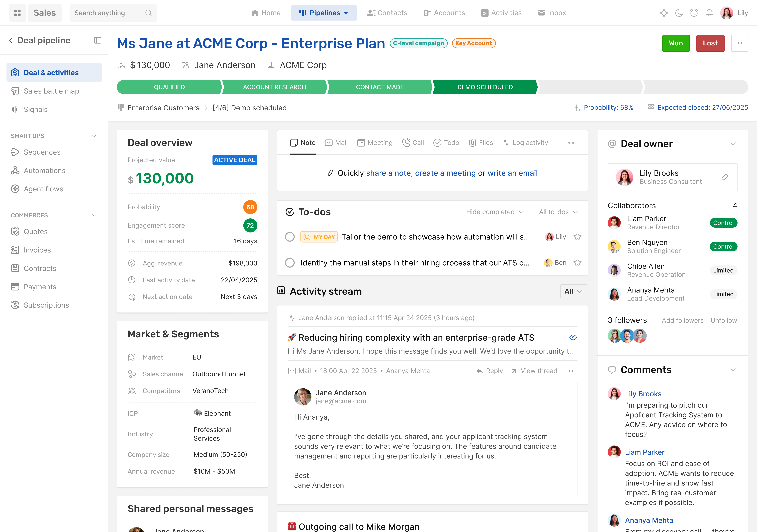The image size is (757, 532).
Task: Edit deal owner pencil icon
Action: [x=725, y=177]
